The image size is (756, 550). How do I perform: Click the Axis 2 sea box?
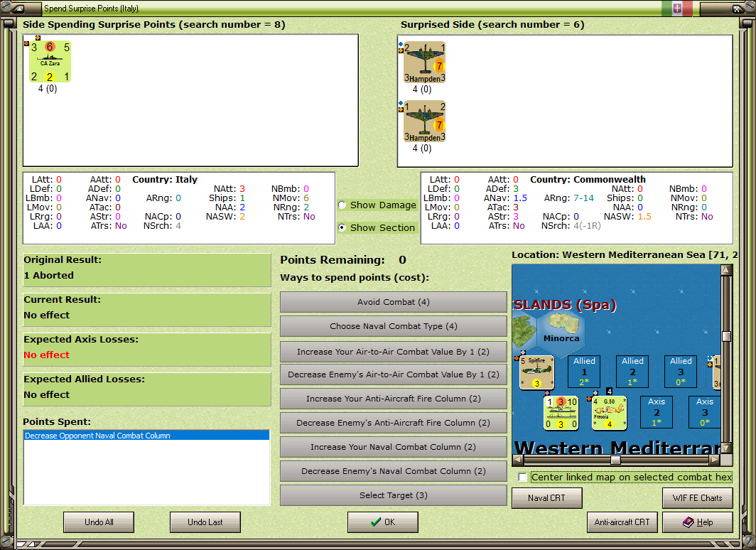(x=657, y=411)
